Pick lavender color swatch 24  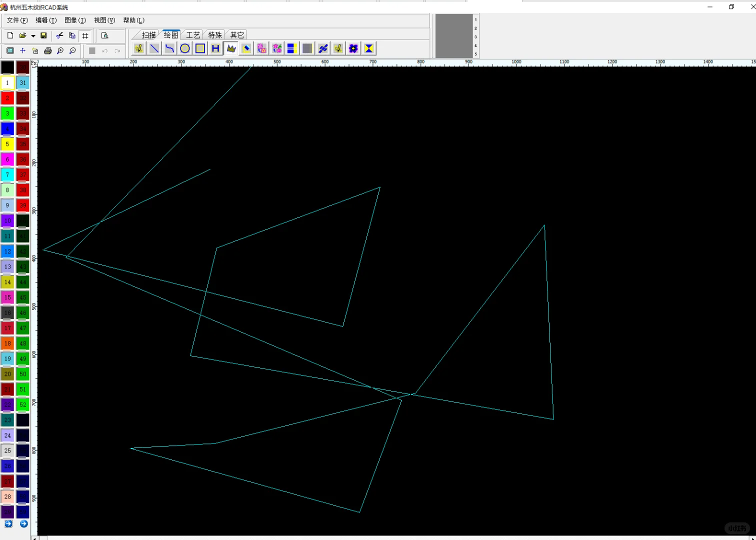pyautogui.click(x=7, y=435)
